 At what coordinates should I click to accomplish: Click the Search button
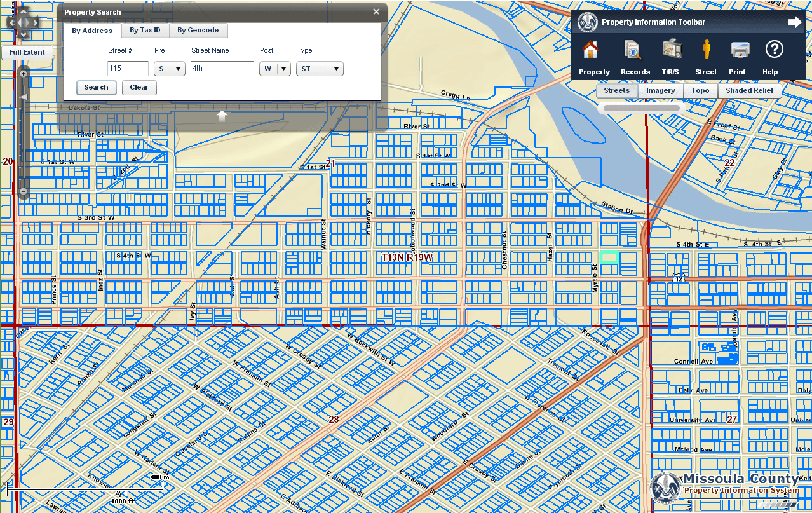coord(96,88)
